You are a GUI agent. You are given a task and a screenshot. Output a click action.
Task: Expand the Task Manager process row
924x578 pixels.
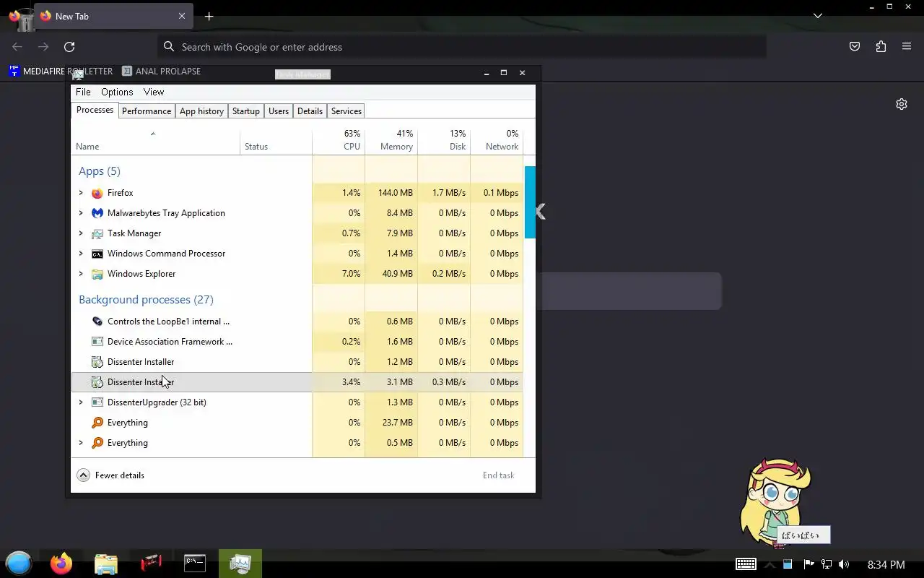[81, 233]
